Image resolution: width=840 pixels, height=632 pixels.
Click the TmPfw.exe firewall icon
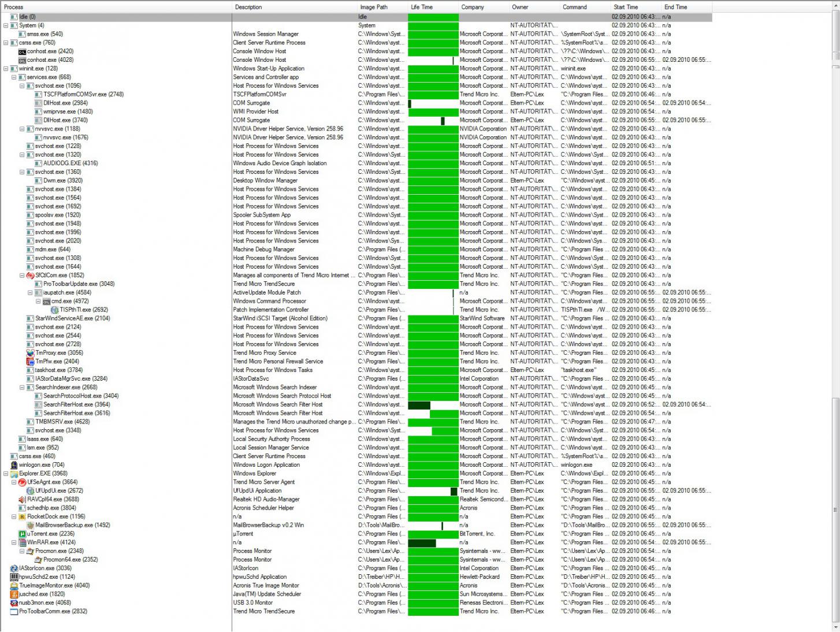pyautogui.click(x=30, y=362)
